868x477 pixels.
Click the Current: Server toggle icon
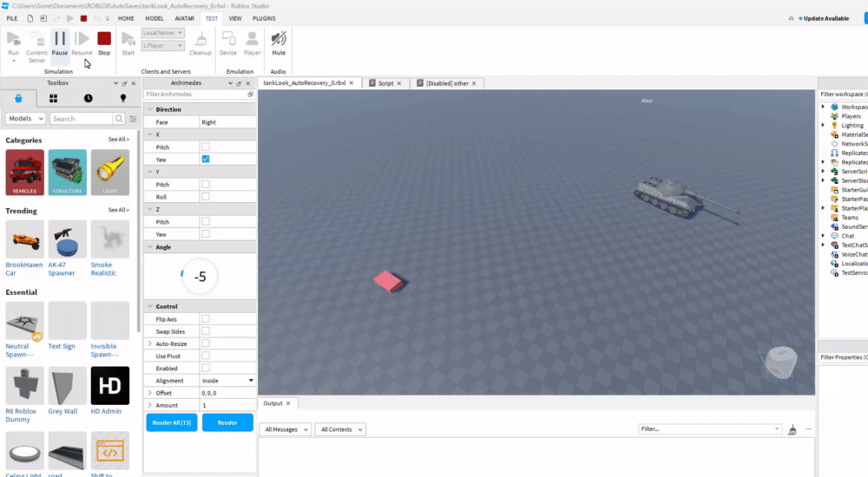pyautogui.click(x=36, y=39)
